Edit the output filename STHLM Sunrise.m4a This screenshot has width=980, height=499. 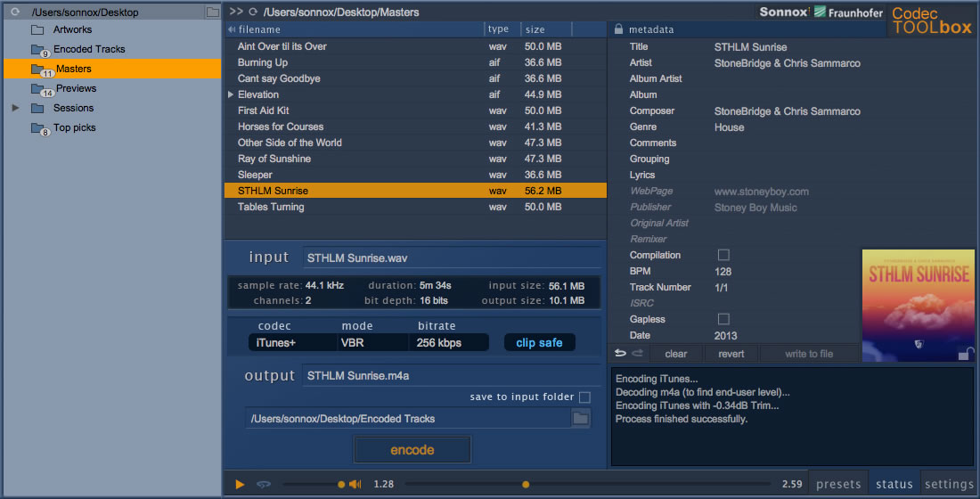(452, 376)
